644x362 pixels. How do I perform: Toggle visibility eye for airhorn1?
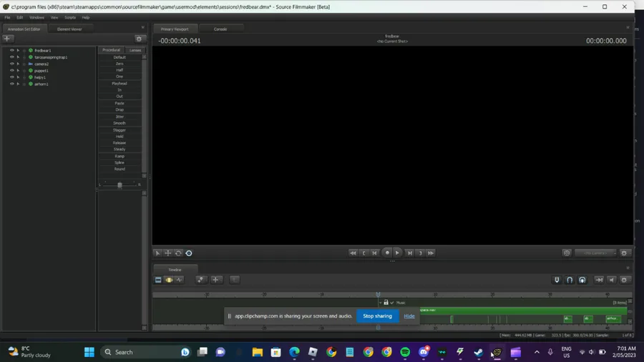(x=12, y=84)
